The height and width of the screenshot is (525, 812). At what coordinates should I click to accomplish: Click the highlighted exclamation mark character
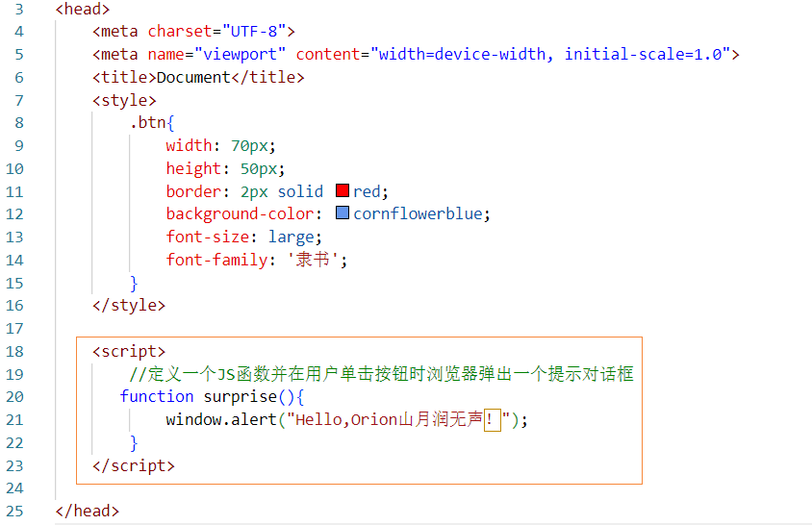(492, 419)
